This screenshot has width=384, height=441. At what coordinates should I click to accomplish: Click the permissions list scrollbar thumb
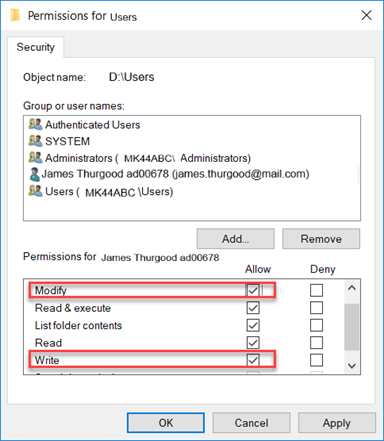[x=352, y=327]
